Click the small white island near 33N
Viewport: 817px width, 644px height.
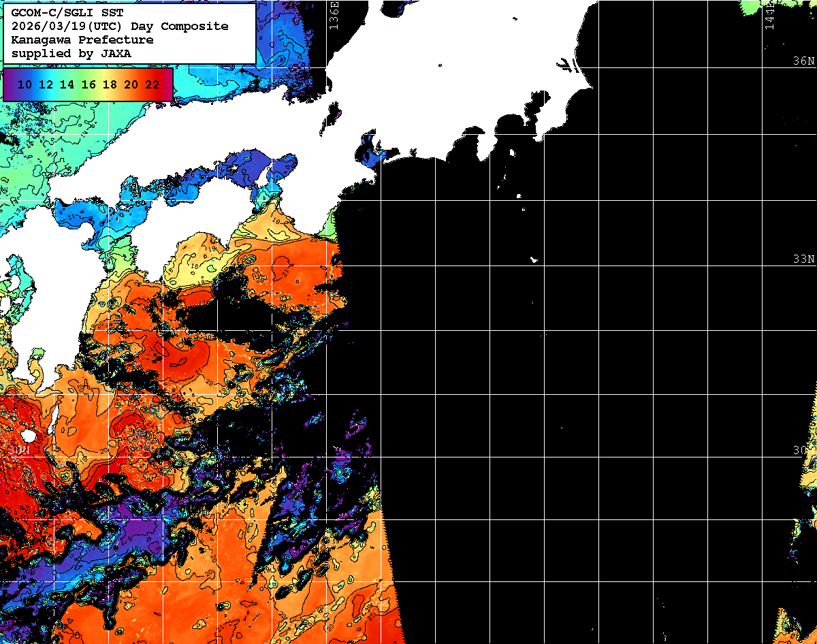click(534, 259)
